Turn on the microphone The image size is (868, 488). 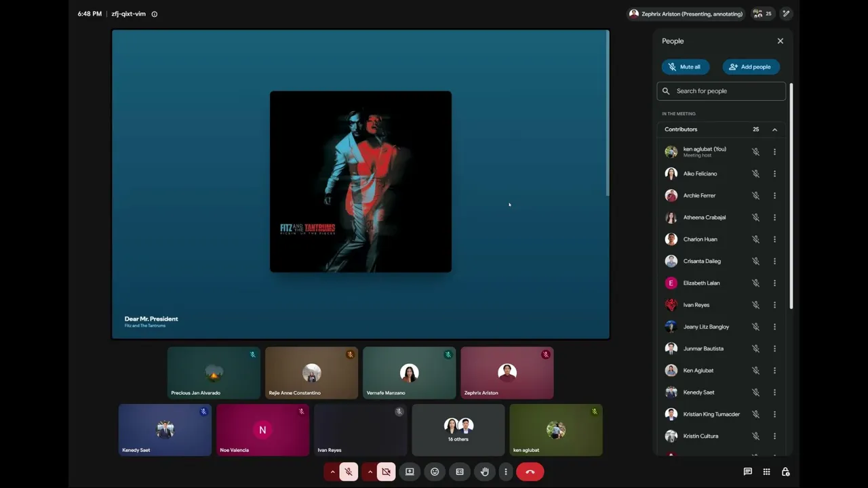pyautogui.click(x=349, y=472)
